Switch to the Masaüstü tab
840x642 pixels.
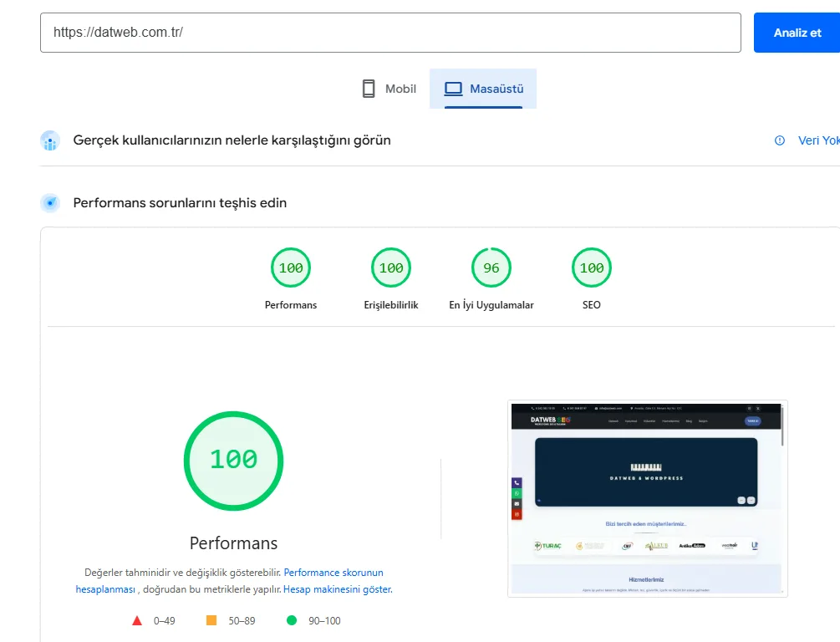(x=483, y=88)
